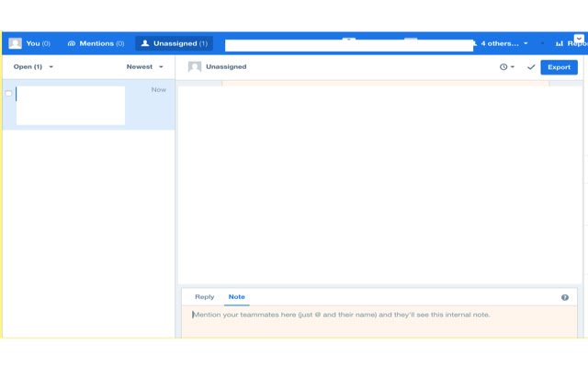Select the Unassigned (1) inbox

175,43
